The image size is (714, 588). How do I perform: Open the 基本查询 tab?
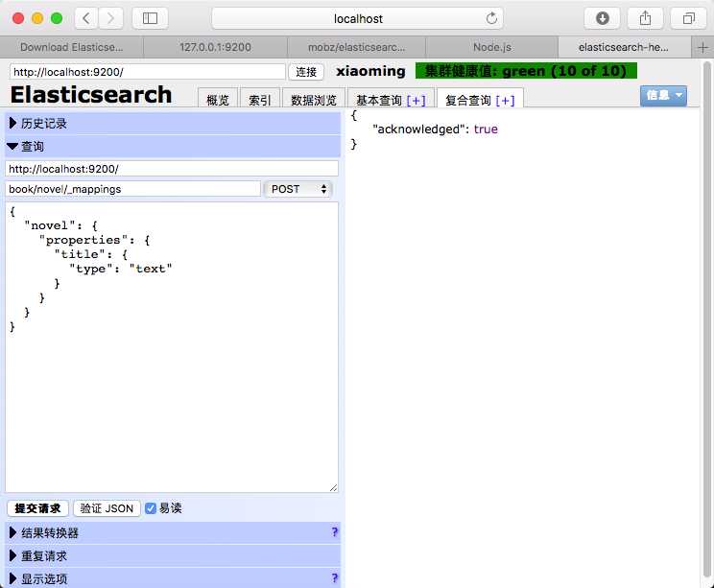379,100
